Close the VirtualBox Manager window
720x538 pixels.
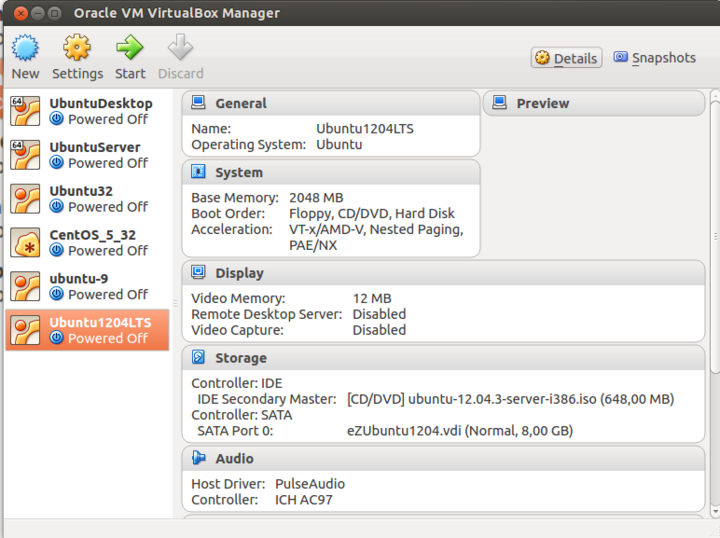[21, 13]
